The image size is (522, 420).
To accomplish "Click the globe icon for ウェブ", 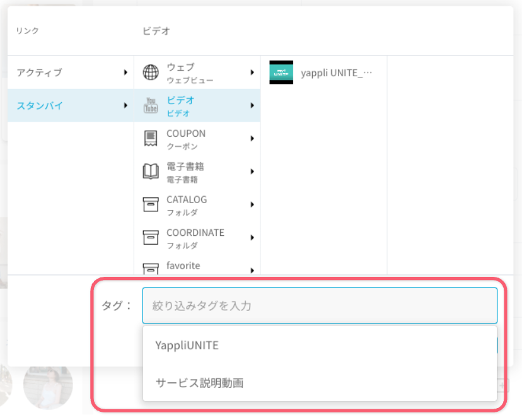I will (x=151, y=73).
